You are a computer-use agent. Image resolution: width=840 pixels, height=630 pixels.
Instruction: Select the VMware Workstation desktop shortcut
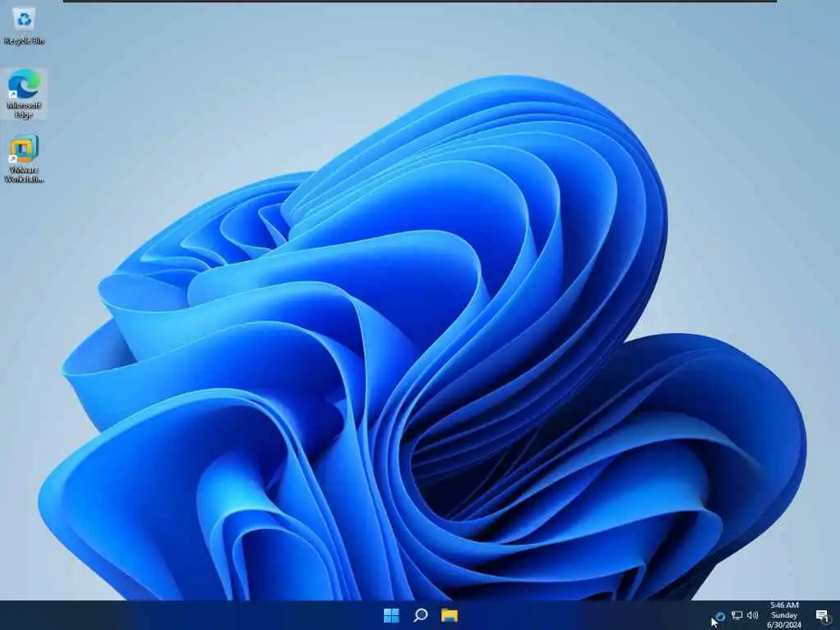pyautogui.click(x=24, y=159)
